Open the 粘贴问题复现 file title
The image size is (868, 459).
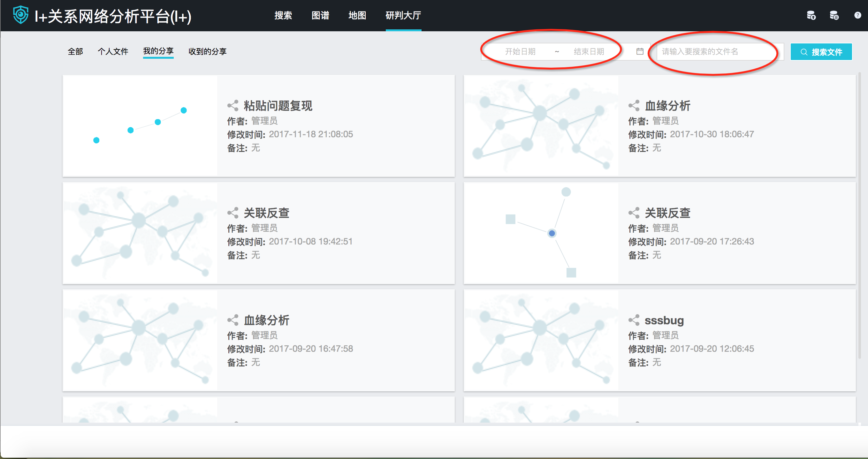(x=278, y=106)
